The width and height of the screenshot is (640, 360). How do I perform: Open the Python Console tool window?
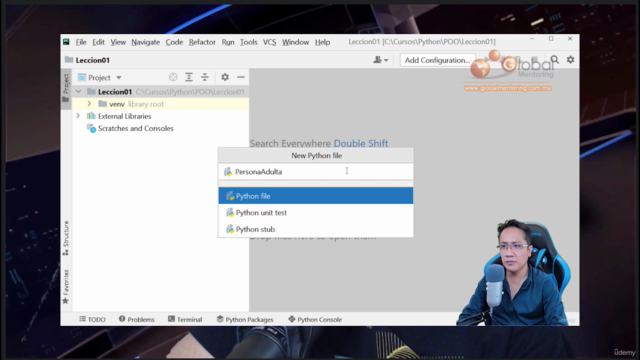coord(315,319)
